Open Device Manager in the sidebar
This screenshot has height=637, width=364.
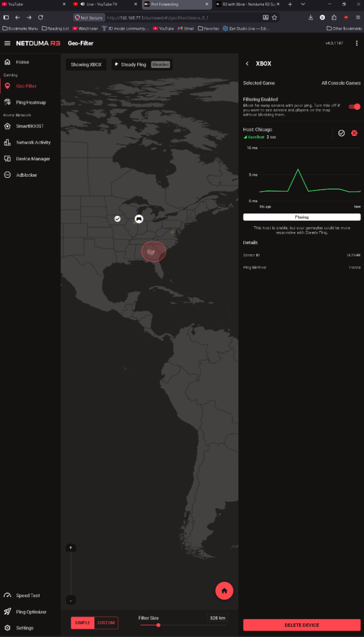(33, 159)
